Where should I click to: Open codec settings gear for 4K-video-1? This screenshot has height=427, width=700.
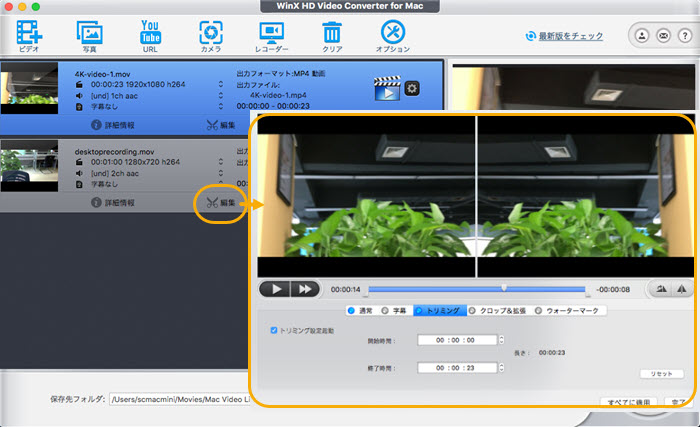pyautogui.click(x=412, y=88)
